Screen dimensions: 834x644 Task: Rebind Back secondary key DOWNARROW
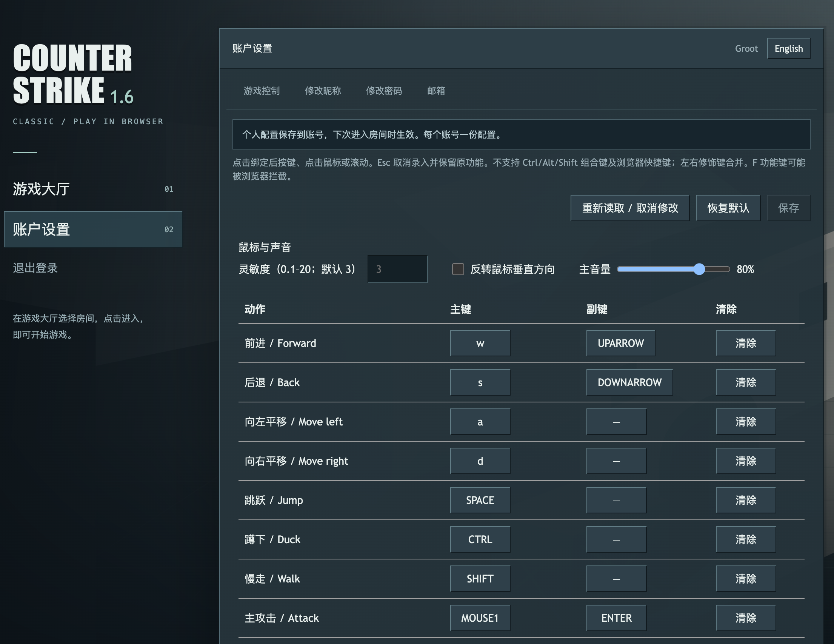(x=629, y=382)
